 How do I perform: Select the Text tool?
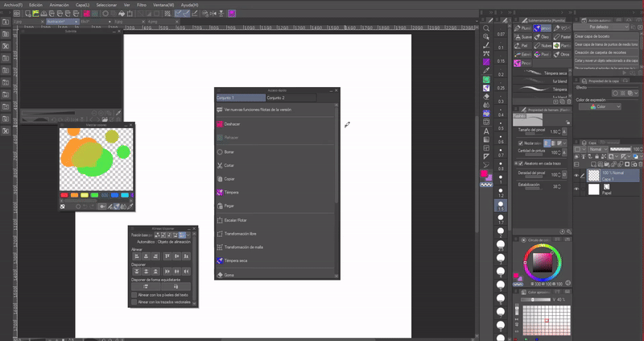point(486,131)
